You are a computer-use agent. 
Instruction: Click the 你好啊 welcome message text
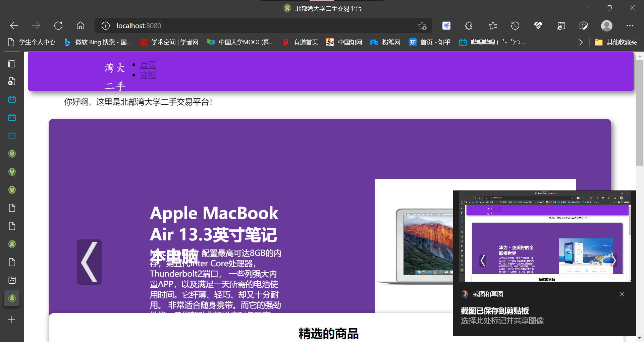(138, 102)
